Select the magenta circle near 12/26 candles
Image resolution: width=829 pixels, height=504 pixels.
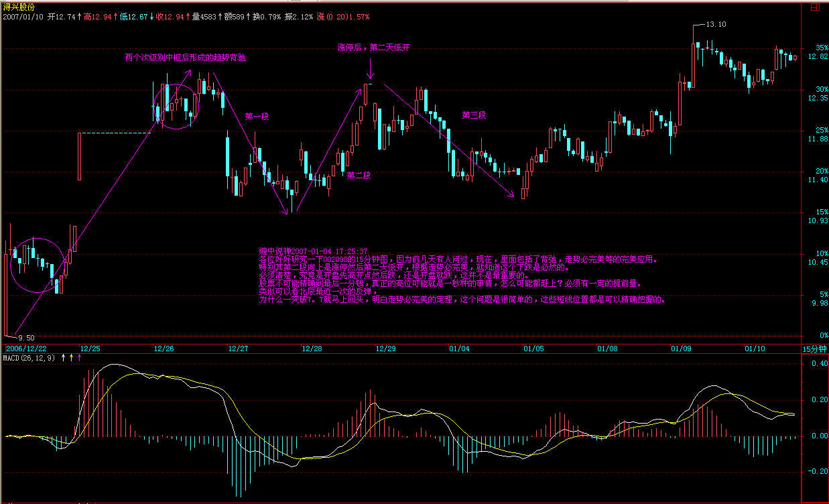coord(177,106)
